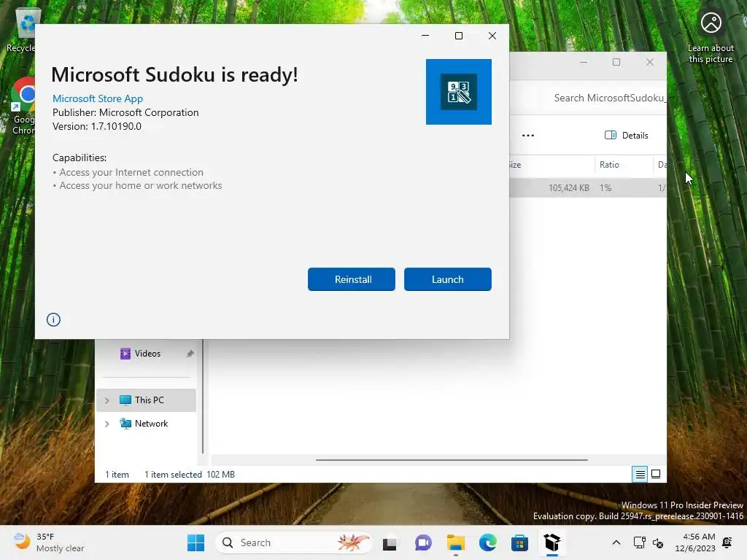Image resolution: width=747 pixels, height=560 pixels.
Task: Click the '1 item selected 102 MB' status
Action: [189, 474]
